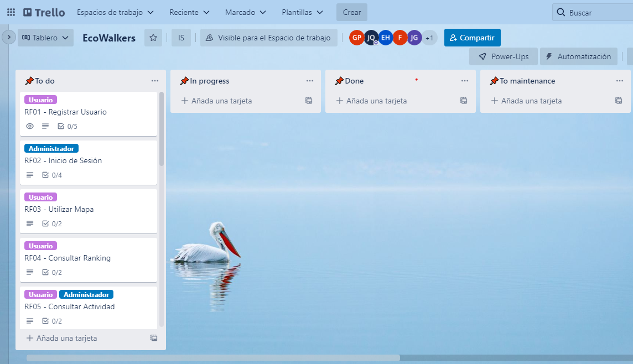This screenshot has width=633, height=364.
Task: Star the EcoWalkers board
Action: coord(153,38)
